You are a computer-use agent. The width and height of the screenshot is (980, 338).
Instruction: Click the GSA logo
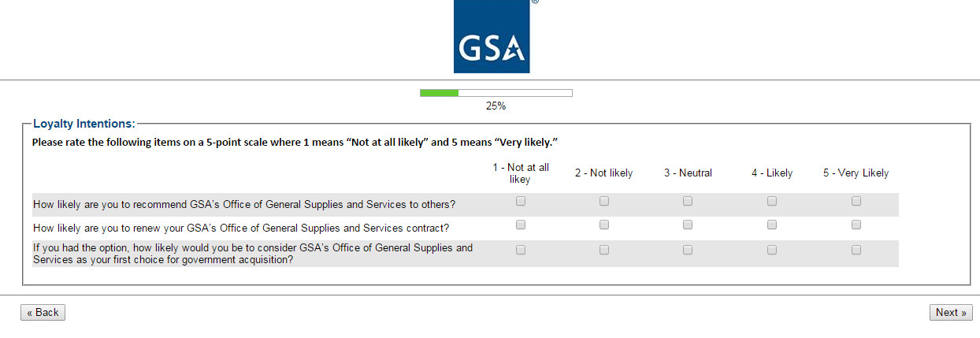[491, 36]
